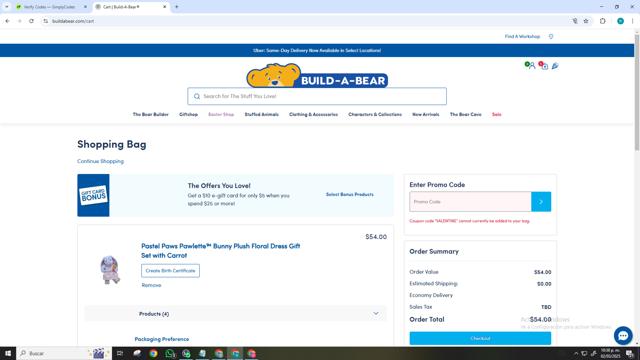This screenshot has height=360, width=640.
Task: Click the browser address bar URL
Action: (x=73, y=21)
